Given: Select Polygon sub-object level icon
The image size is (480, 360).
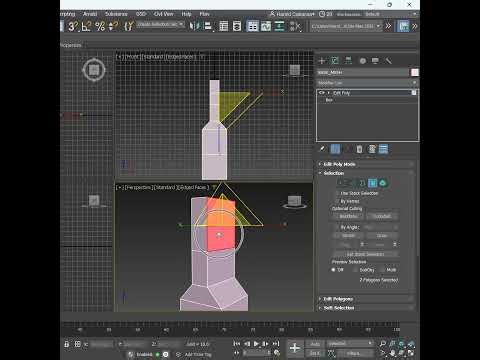Looking at the screenshot, I should [372, 183].
